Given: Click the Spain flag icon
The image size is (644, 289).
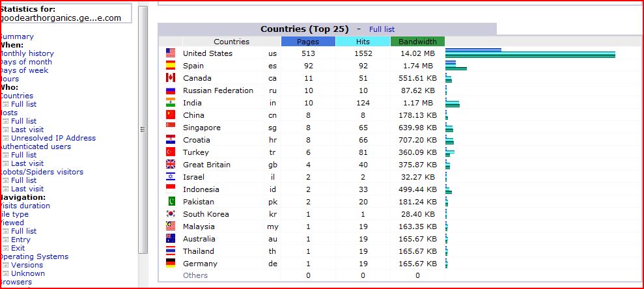Looking at the screenshot, I should (x=171, y=65).
